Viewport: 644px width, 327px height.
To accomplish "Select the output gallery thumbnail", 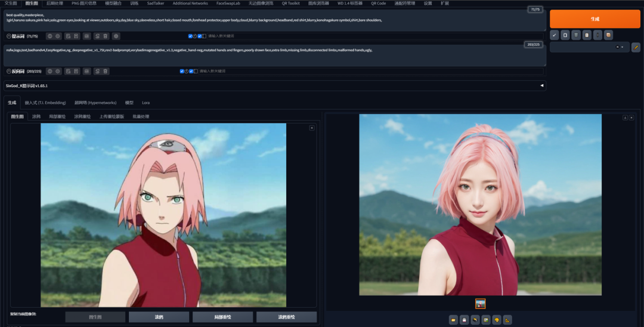I will coord(481,304).
